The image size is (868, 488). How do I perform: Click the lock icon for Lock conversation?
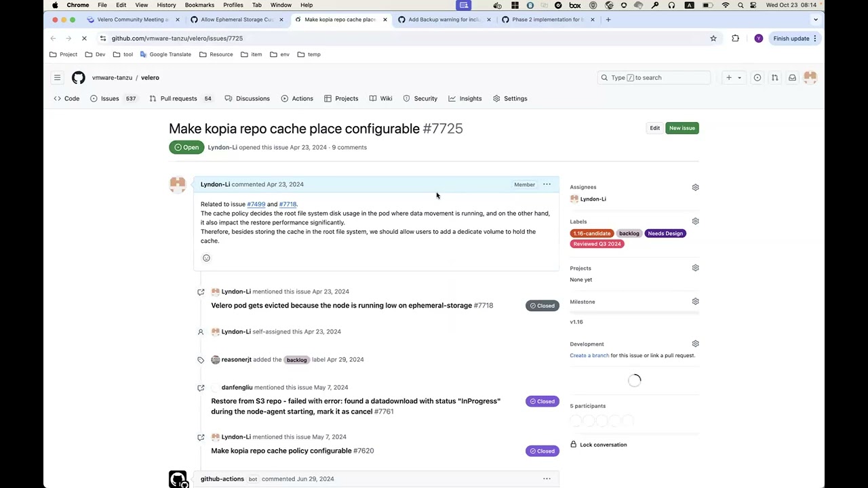(x=574, y=445)
